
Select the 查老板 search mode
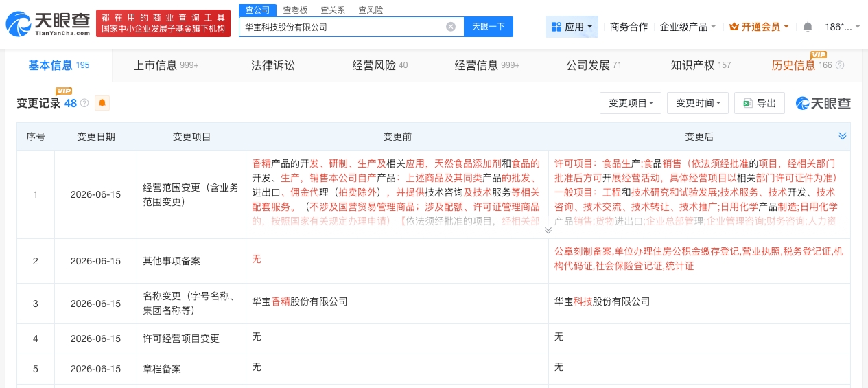tap(295, 10)
